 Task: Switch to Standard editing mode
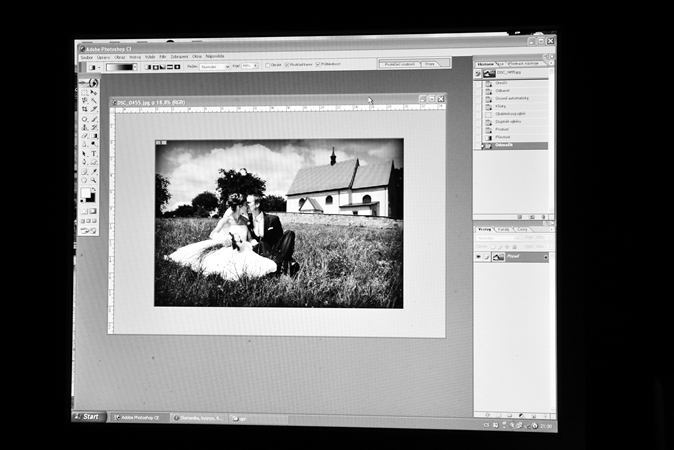pyautogui.click(x=84, y=211)
